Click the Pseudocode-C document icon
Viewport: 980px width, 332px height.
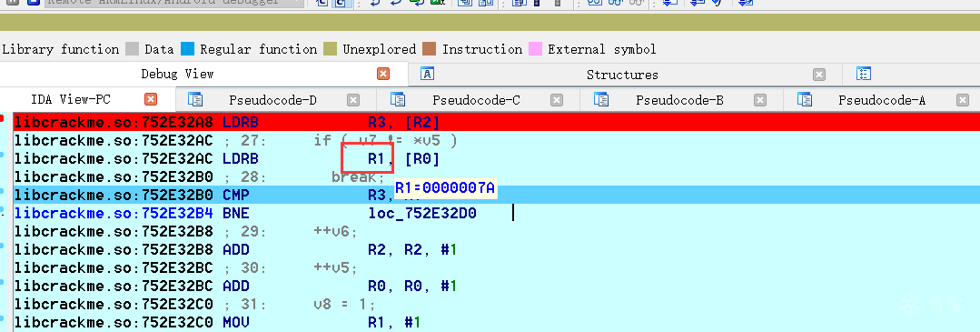pos(398,99)
